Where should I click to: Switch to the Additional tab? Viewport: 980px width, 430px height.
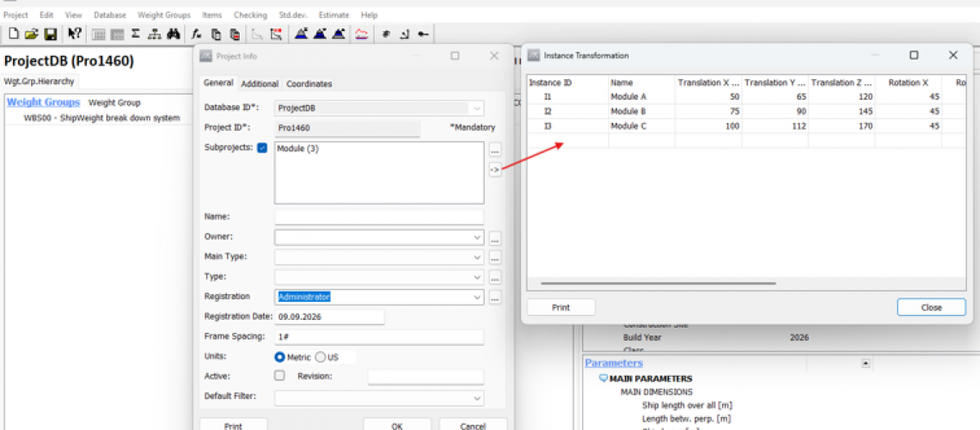coord(260,83)
